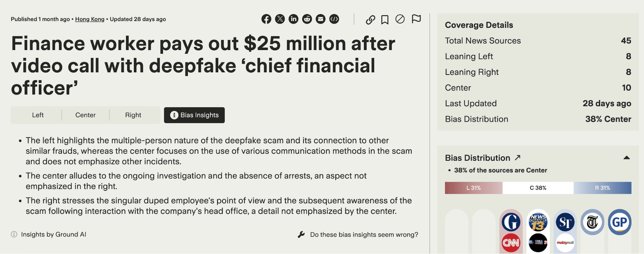Collapse the Bias Distribution panel

pos(627,158)
